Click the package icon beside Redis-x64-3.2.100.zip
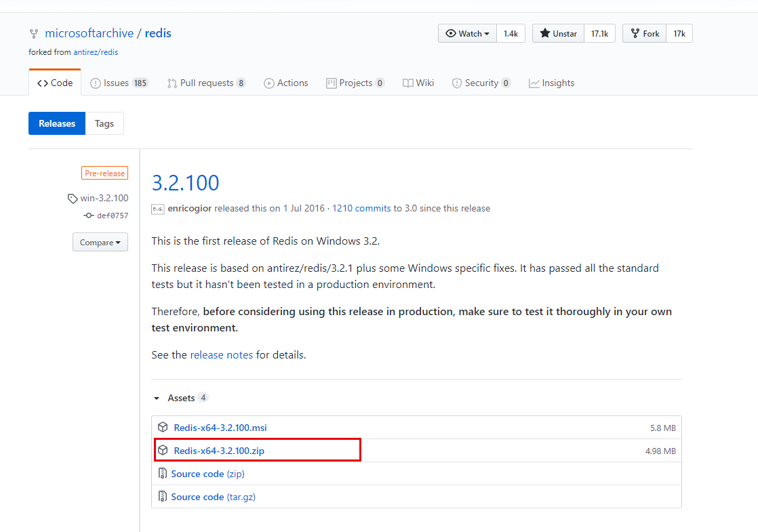Viewport: 758px width, 532px height. click(163, 451)
